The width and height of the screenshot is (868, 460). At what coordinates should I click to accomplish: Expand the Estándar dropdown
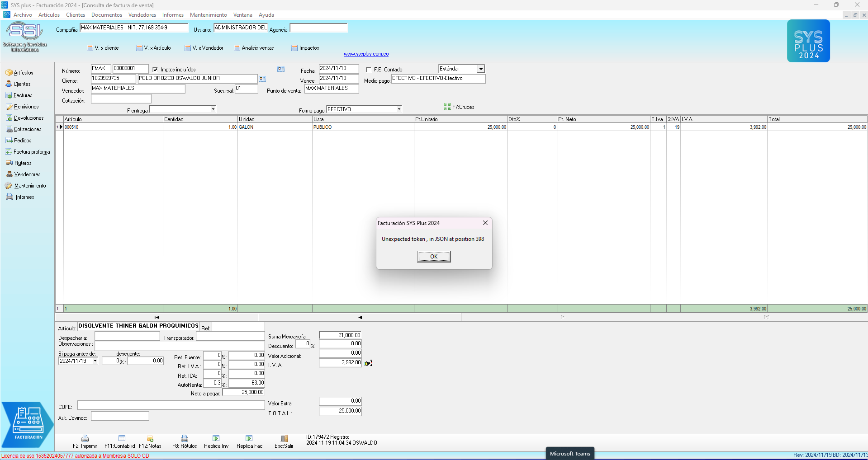[481, 69]
